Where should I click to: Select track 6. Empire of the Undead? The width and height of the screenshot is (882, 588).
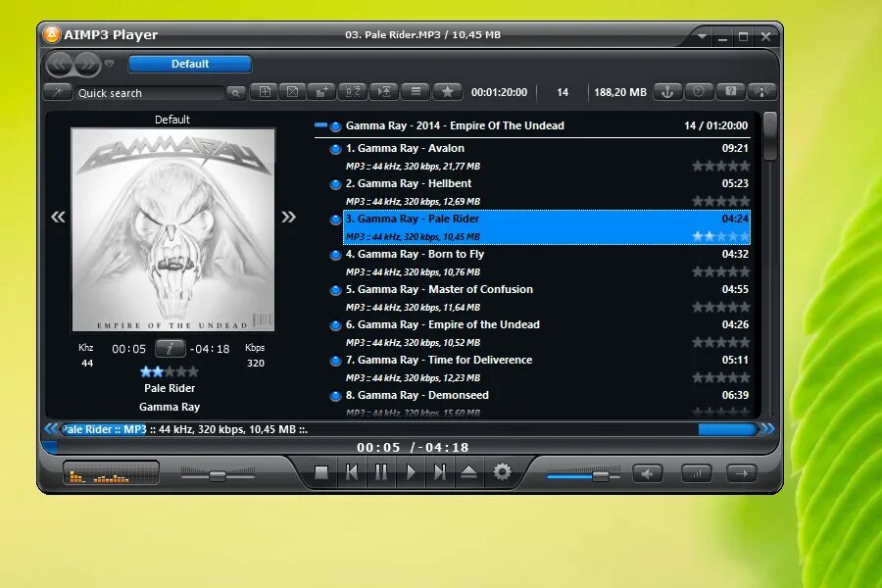coord(547,333)
